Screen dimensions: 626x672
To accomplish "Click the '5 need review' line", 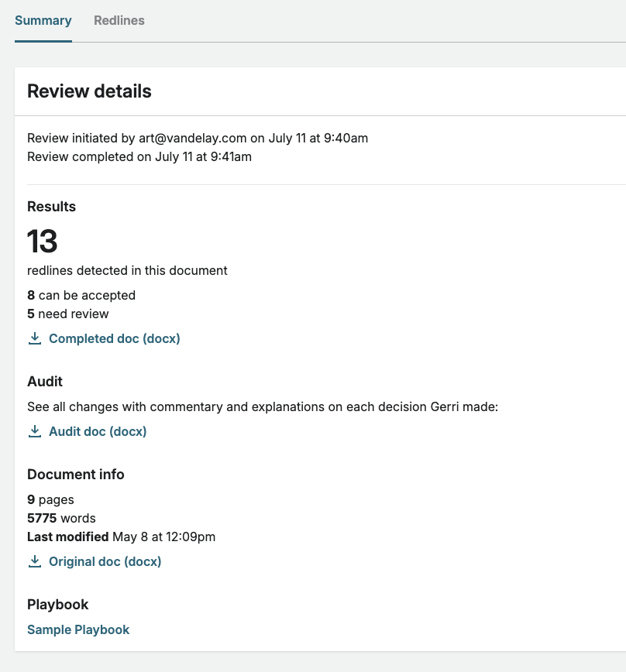I will (x=67, y=314).
